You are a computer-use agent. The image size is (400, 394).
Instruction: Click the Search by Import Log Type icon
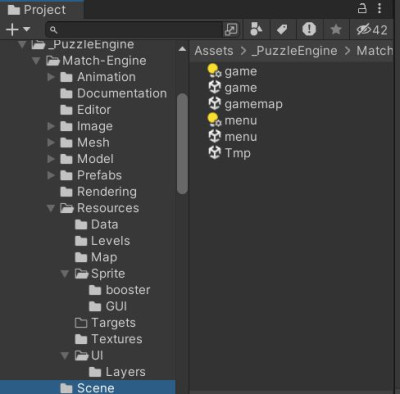click(x=309, y=29)
